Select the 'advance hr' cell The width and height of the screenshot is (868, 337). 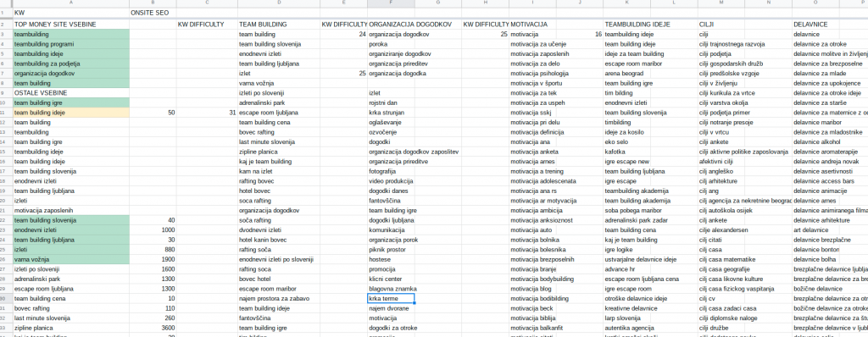(626, 269)
